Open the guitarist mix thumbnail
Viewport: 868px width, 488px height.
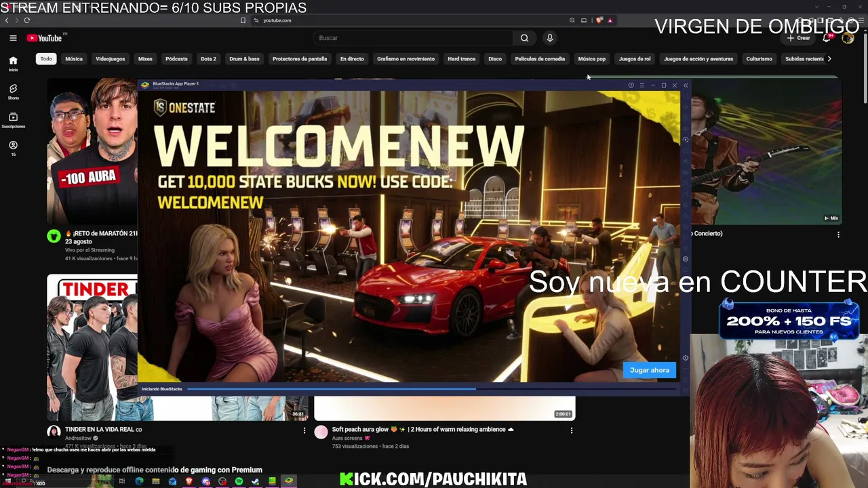coord(766,150)
